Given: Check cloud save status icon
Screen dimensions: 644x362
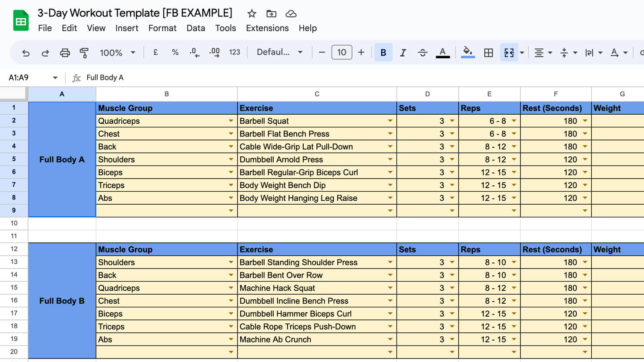Looking at the screenshot, I should [291, 13].
